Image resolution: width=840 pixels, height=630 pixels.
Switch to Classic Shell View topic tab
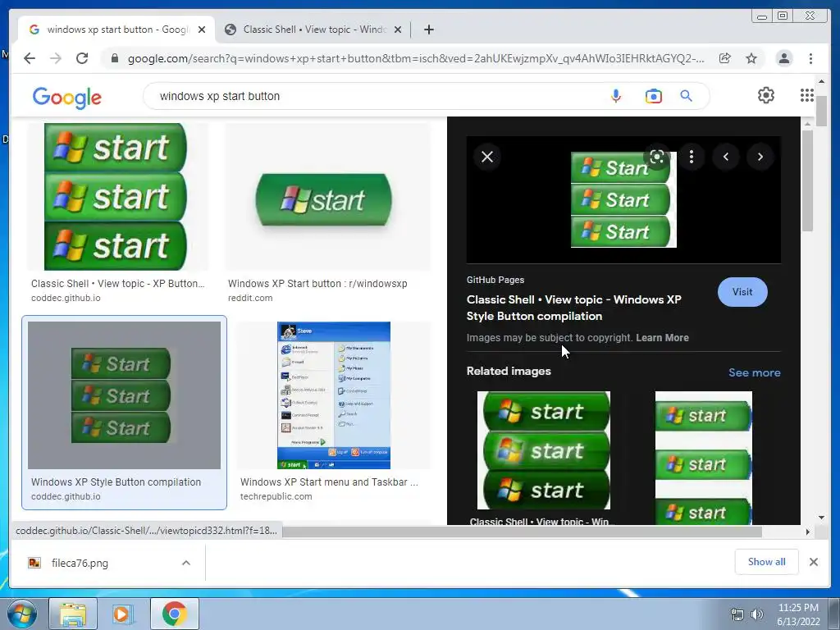[313, 30]
